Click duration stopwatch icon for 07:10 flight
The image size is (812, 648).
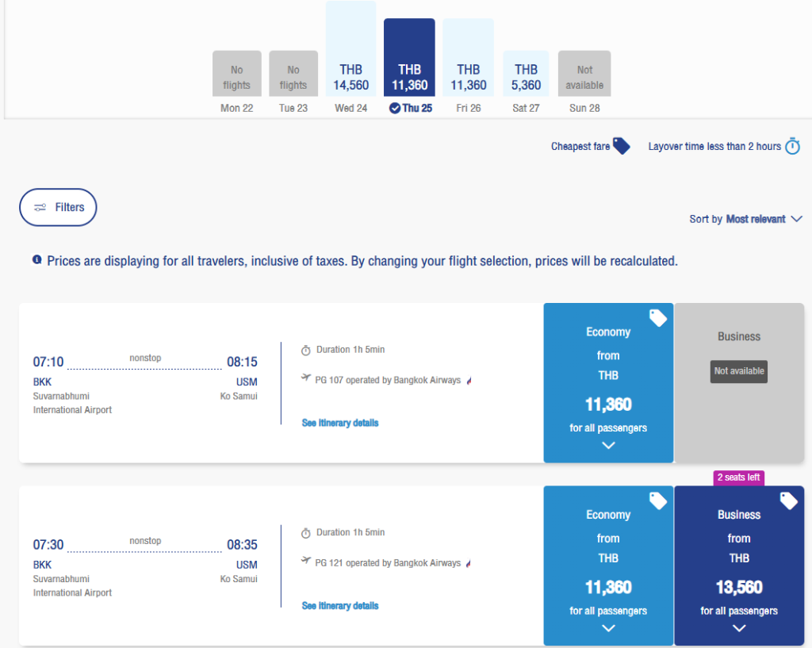pyautogui.click(x=305, y=351)
